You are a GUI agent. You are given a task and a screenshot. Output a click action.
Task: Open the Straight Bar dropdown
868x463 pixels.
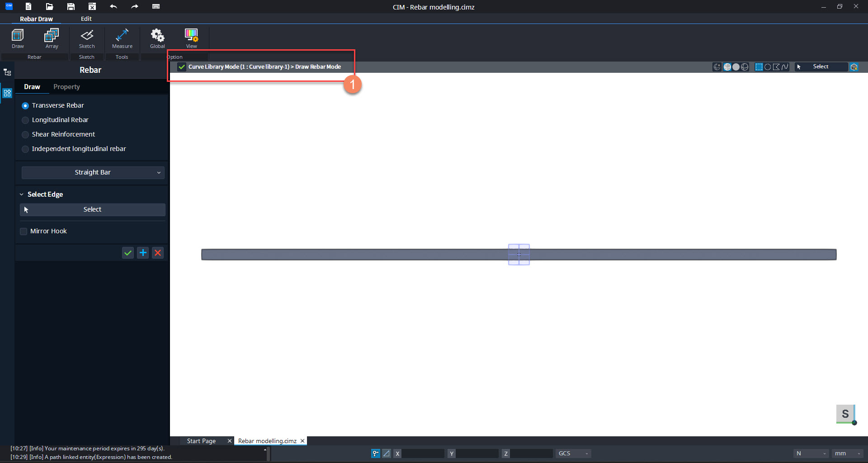[93, 172]
